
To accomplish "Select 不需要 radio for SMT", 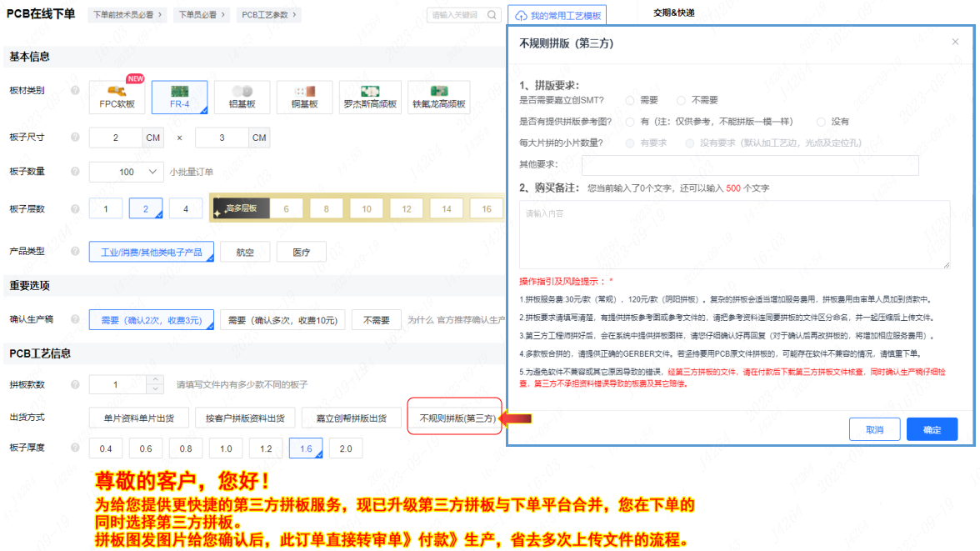I will (x=681, y=100).
